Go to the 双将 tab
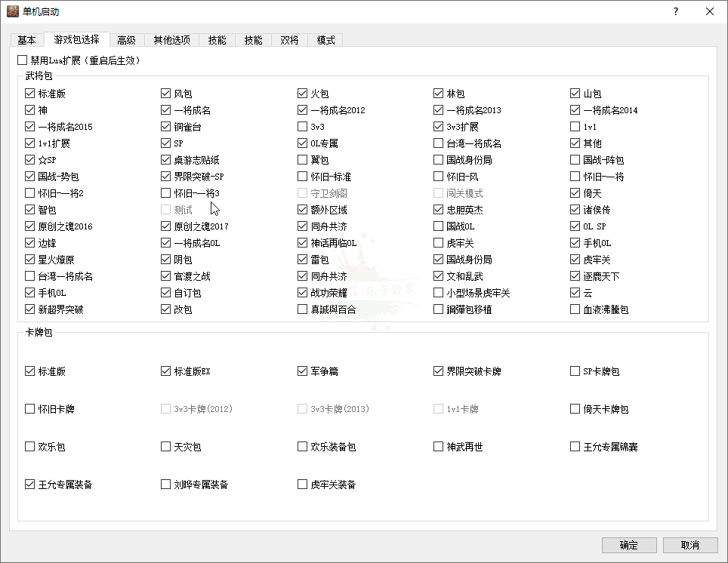This screenshot has width=728, height=563. click(x=289, y=40)
